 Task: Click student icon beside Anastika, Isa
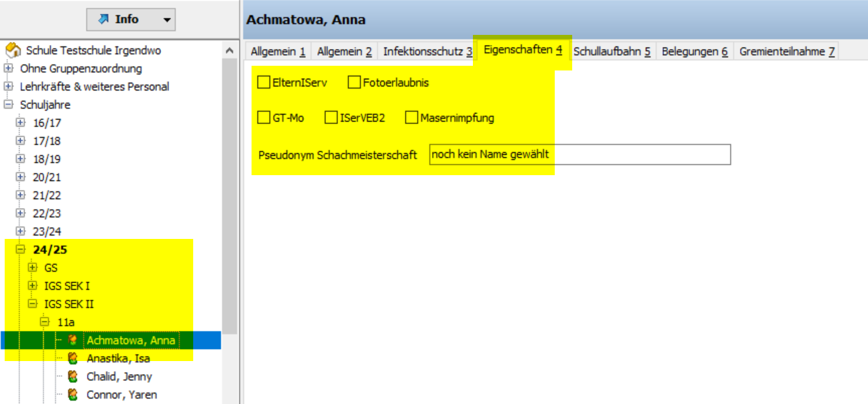tap(72, 358)
